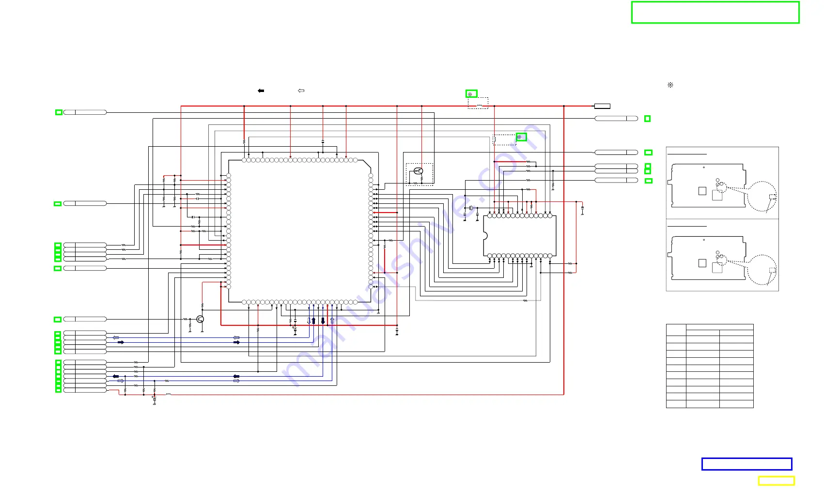Open the blue-outlined link box near bottom right
This screenshot has height=504, width=824.
coord(746,464)
